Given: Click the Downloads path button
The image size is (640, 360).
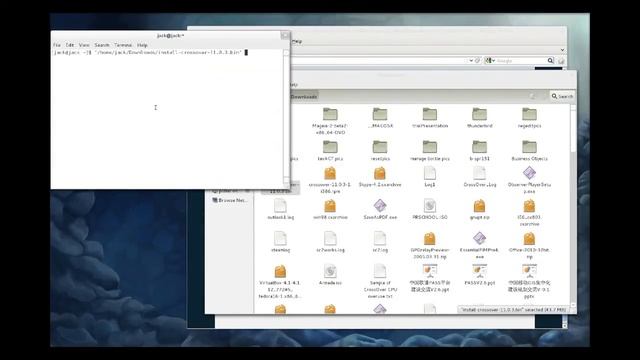Looking at the screenshot, I should (304, 97).
